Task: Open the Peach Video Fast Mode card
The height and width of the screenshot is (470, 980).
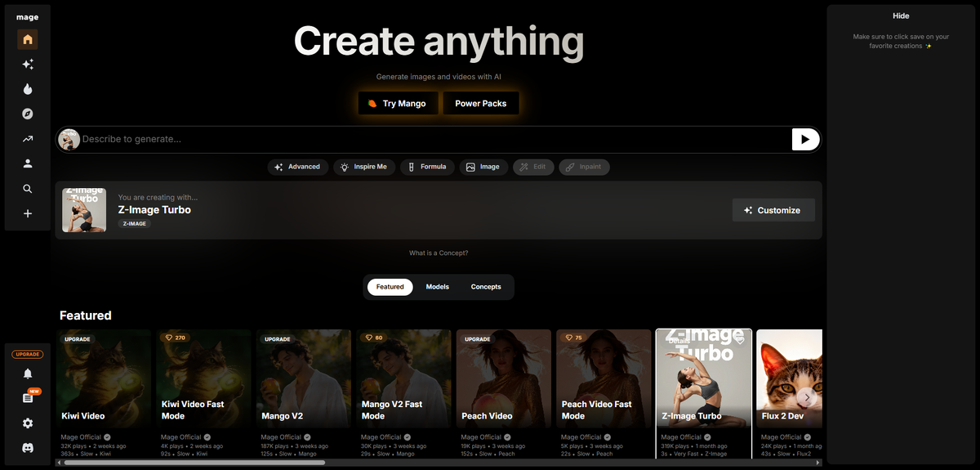Action: point(604,378)
